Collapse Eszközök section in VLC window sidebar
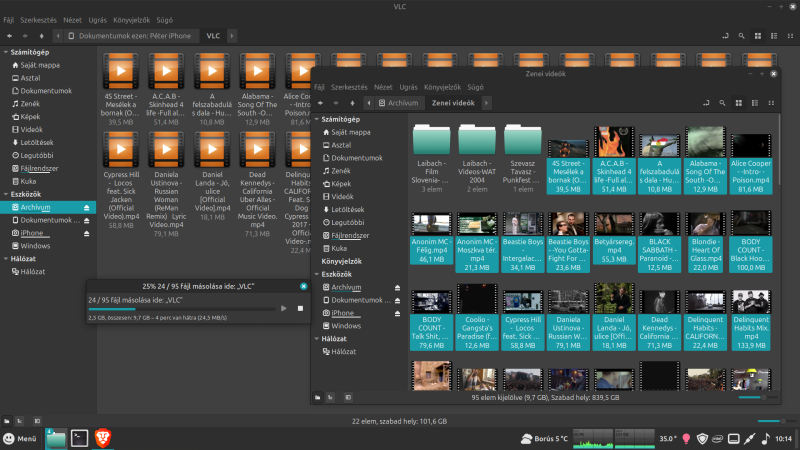 [6, 194]
